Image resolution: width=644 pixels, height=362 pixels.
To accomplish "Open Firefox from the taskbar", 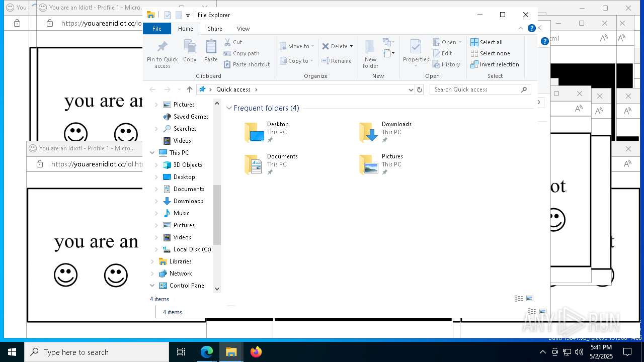I will click(x=256, y=352).
